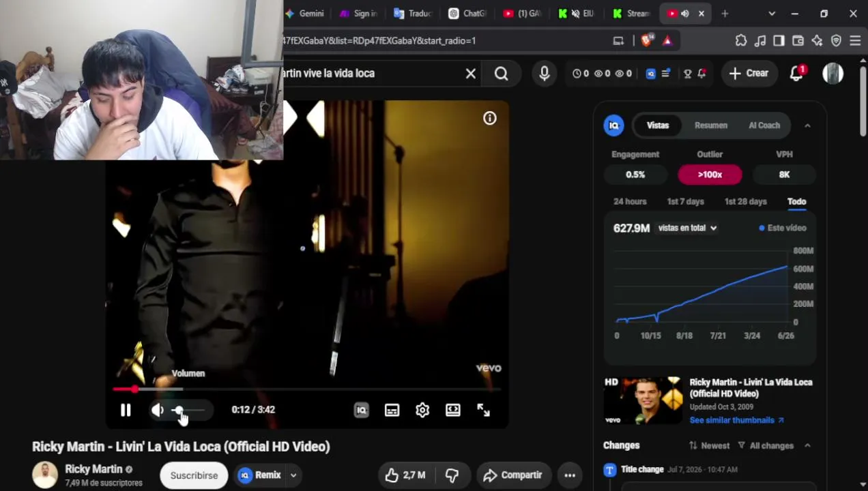Open the music note playlist icon
Viewport: 868px width, 491px height.
[x=760, y=41]
